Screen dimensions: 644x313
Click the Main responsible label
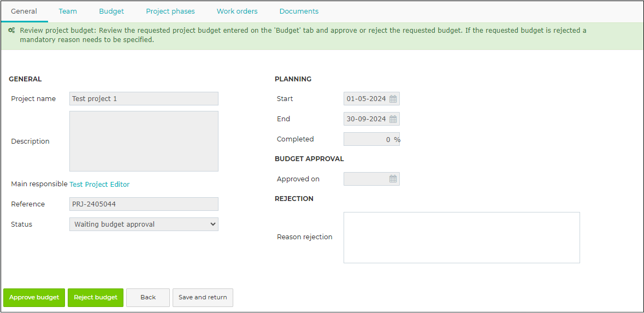[39, 184]
